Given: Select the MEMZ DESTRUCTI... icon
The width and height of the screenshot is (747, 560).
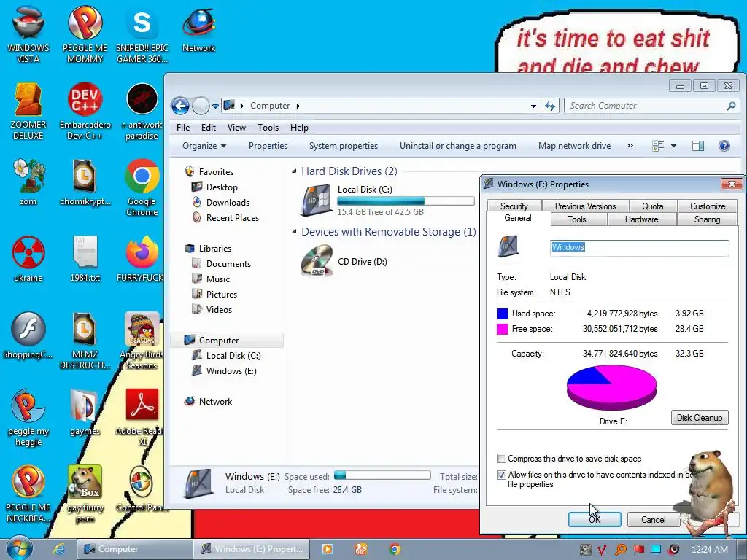Looking at the screenshot, I should coord(85,340).
